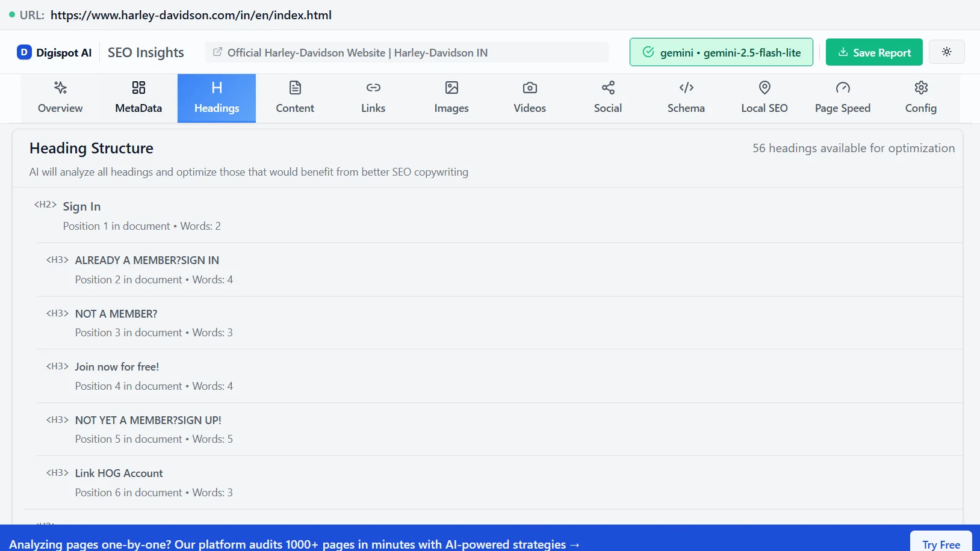The height and width of the screenshot is (551, 980).
Task: Click the MetaData grid icon
Action: click(x=138, y=88)
